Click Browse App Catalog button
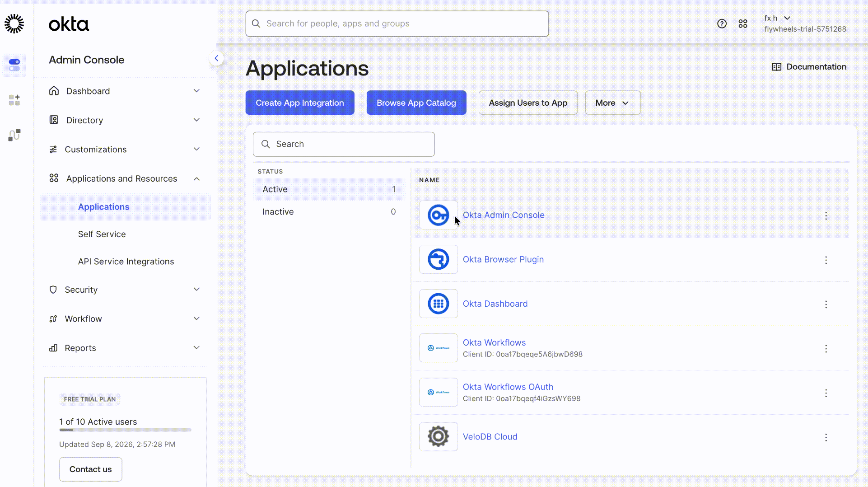868x487 pixels. [416, 103]
